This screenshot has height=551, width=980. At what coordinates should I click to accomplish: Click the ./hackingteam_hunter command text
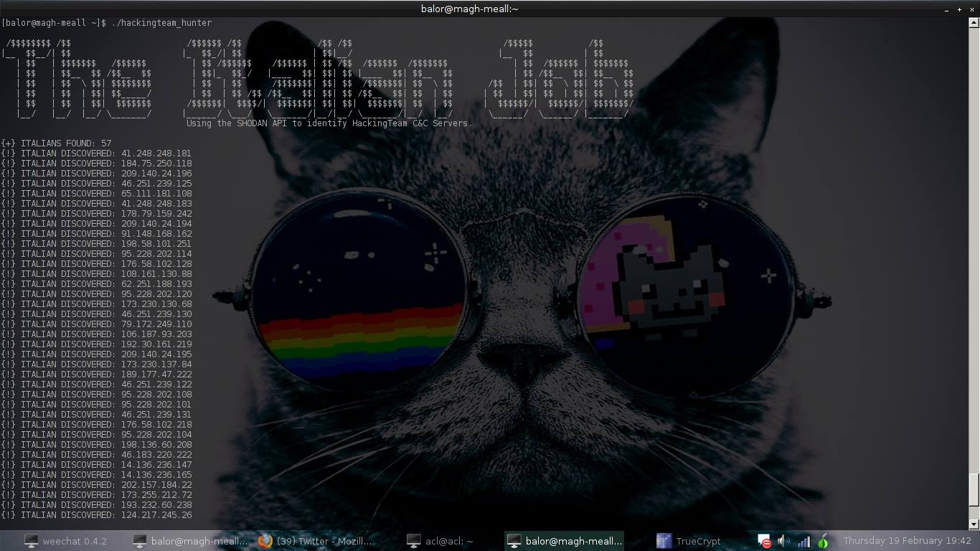pos(161,23)
